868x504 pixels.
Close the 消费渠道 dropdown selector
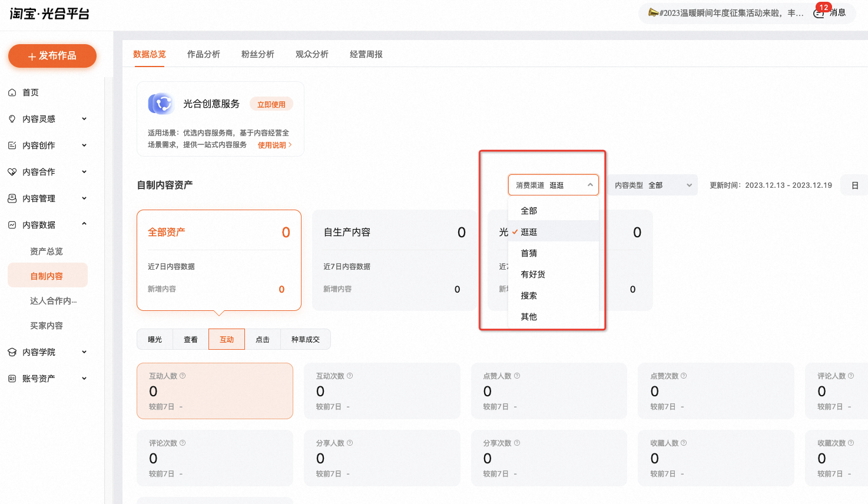coord(554,185)
